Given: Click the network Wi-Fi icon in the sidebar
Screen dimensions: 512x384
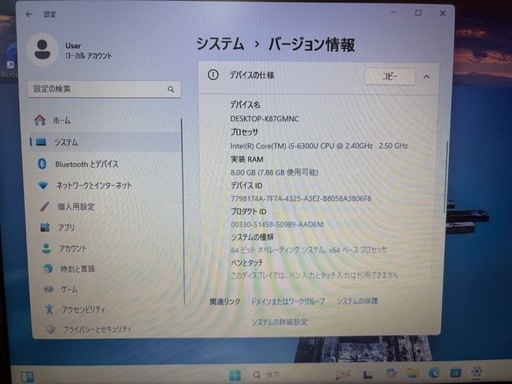Looking at the screenshot, I should (x=43, y=185).
